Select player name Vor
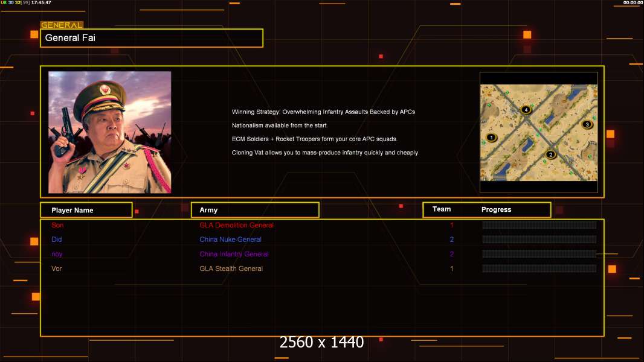This screenshot has height=362, width=644. 57,268
